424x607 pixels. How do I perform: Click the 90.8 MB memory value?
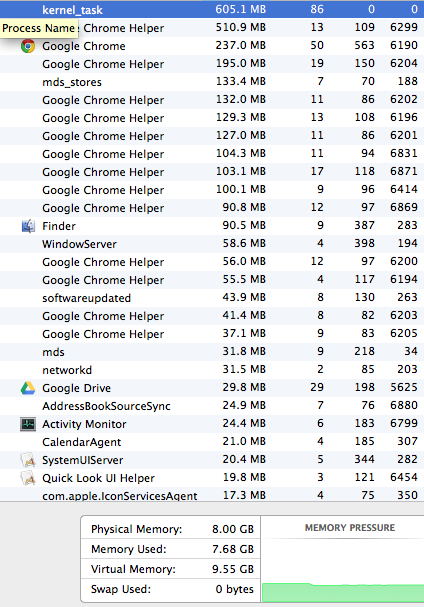point(244,207)
